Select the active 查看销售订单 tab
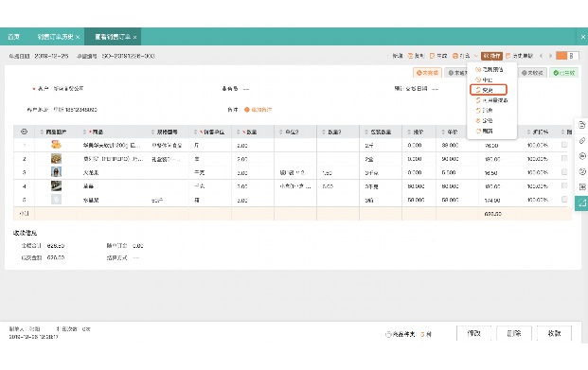Viewport: 588px width, 370px height. click(113, 37)
